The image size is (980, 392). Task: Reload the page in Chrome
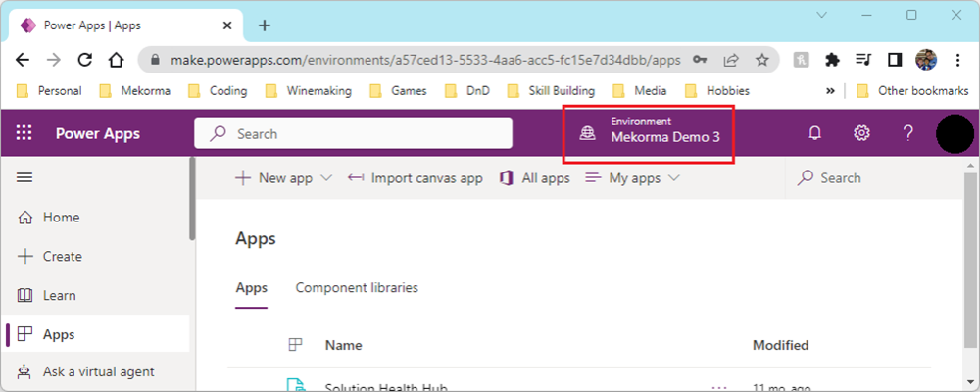coord(85,60)
